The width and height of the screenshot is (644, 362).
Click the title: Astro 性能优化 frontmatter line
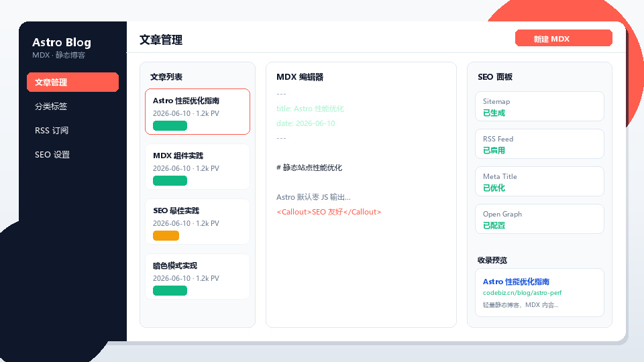click(310, 109)
